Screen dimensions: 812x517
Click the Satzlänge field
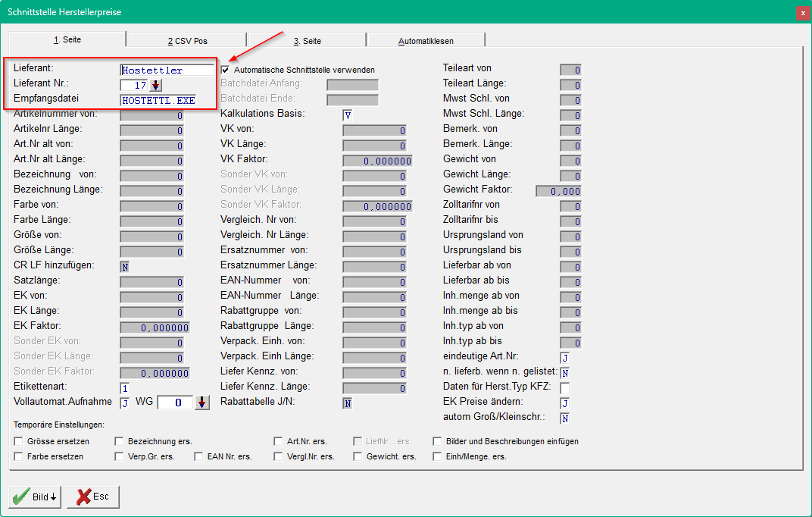click(x=151, y=282)
